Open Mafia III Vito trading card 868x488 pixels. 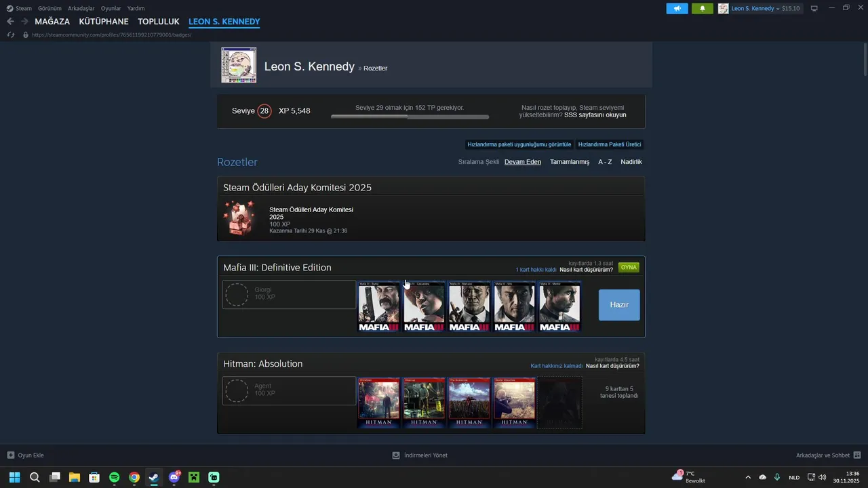click(514, 307)
